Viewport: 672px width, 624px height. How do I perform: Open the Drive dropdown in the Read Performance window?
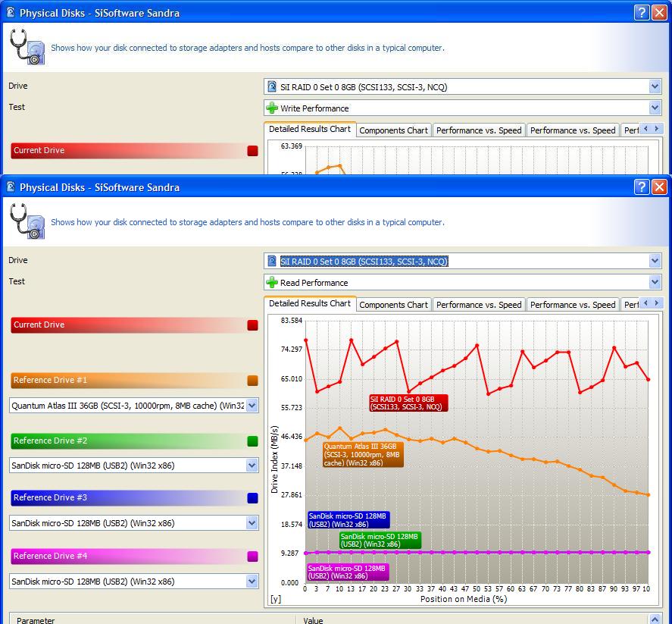(x=655, y=261)
